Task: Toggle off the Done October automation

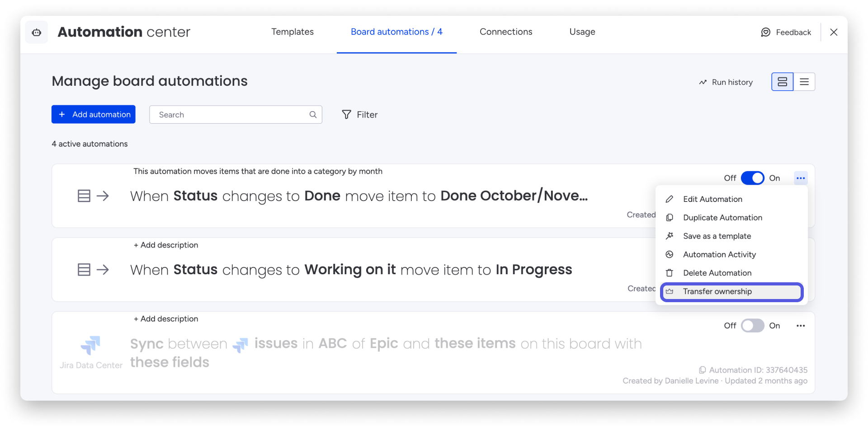Action: click(753, 178)
